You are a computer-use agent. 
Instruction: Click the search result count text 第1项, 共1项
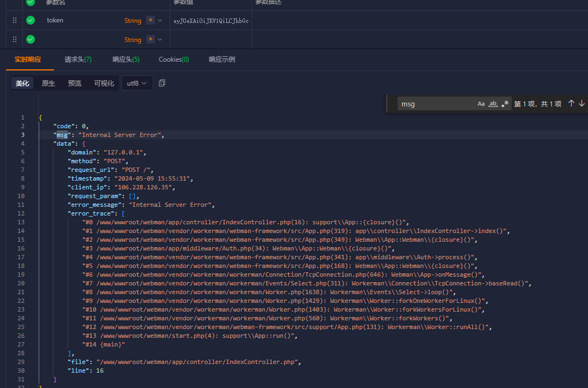pos(538,104)
